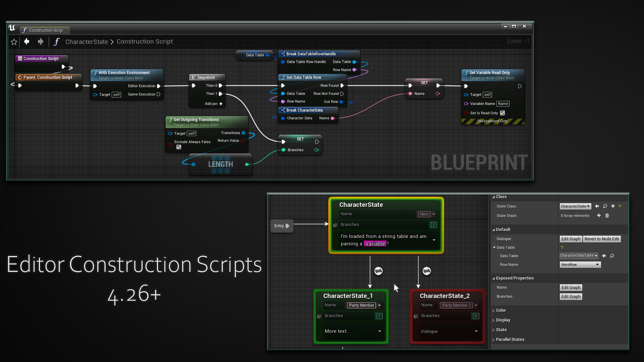Open the search browser icon next to State Class
This screenshot has height=362, width=644.
click(x=605, y=206)
